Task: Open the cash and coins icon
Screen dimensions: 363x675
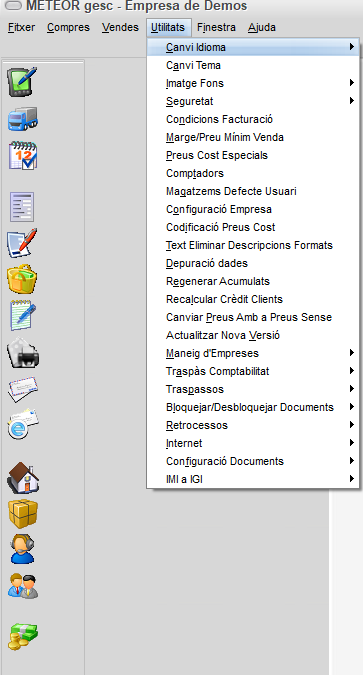Action: click(x=23, y=637)
